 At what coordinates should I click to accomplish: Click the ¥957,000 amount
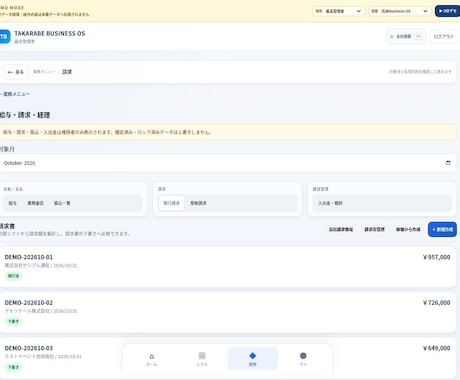(x=436, y=257)
